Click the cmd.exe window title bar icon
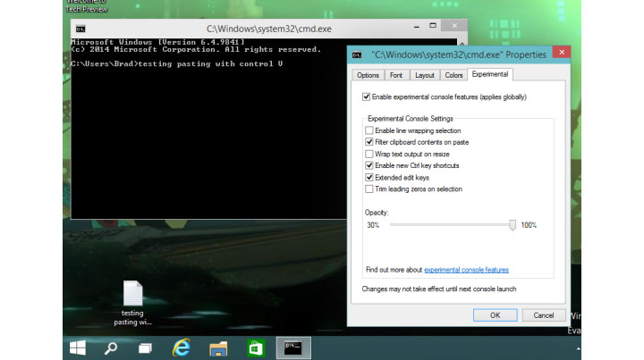This screenshot has height=360, width=644. (x=80, y=28)
